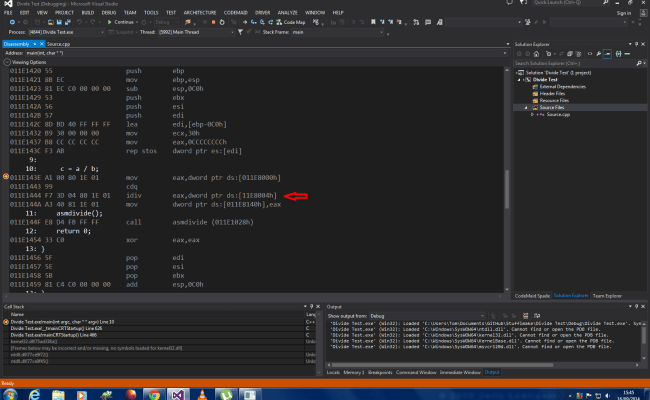Screen dimensions: 650x400
Task: Open the Thread dropdown showing Main Thread
Action: click(x=196, y=32)
